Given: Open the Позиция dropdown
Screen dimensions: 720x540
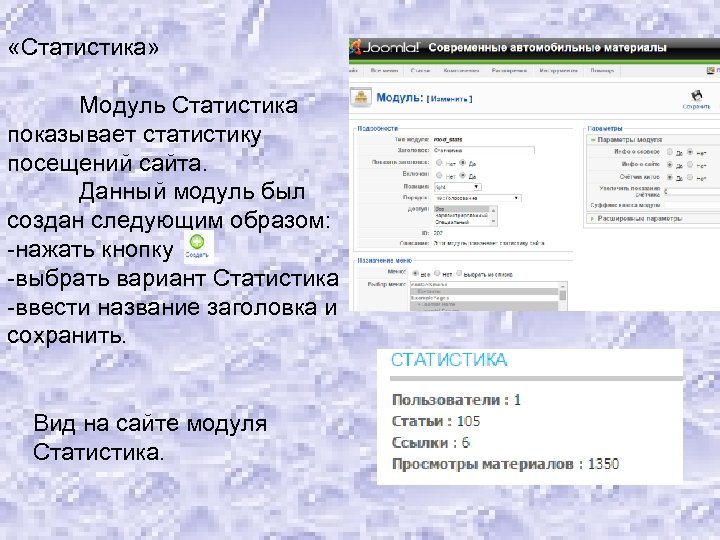Looking at the screenshot, I should tap(458, 186).
